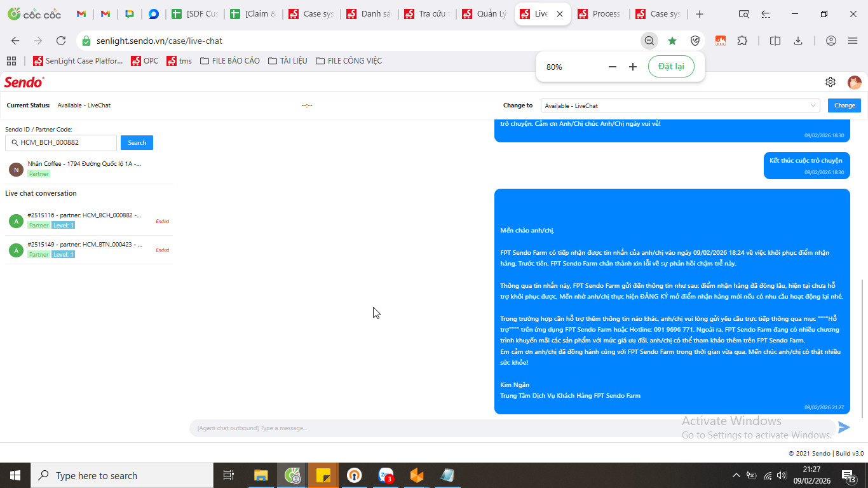
Task: Focus the Sendo ID / Partner Code field
Action: [61, 143]
